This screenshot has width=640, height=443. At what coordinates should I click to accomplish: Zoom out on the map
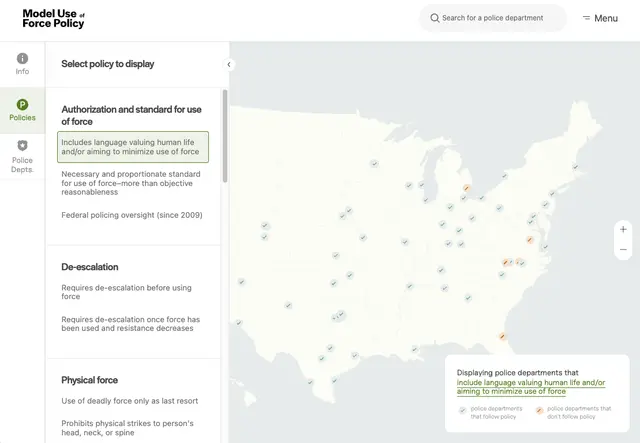pyautogui.click(x=623, y=249)
